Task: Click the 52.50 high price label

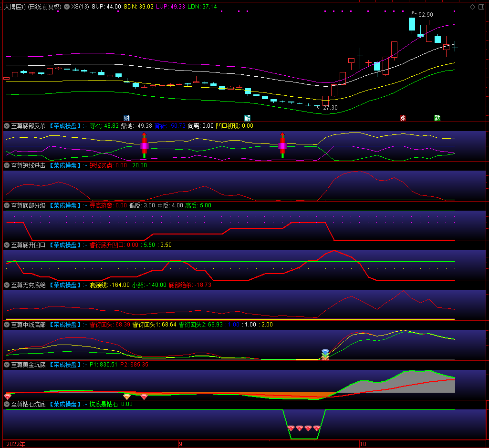Action: pyautogui.click(x=426, y=15)
